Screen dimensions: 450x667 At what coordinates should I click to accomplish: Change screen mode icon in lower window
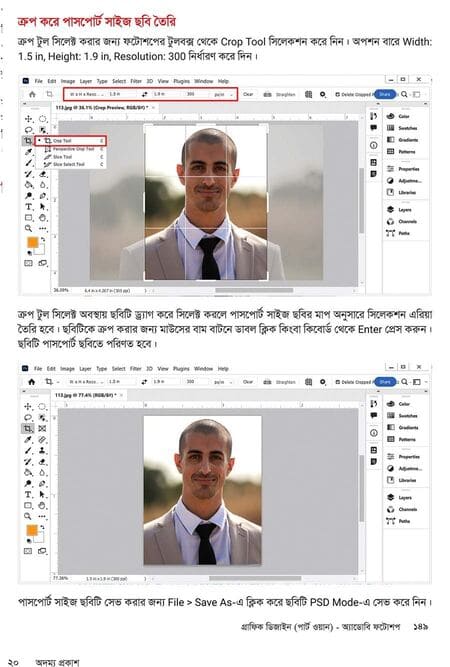[43, 551]
